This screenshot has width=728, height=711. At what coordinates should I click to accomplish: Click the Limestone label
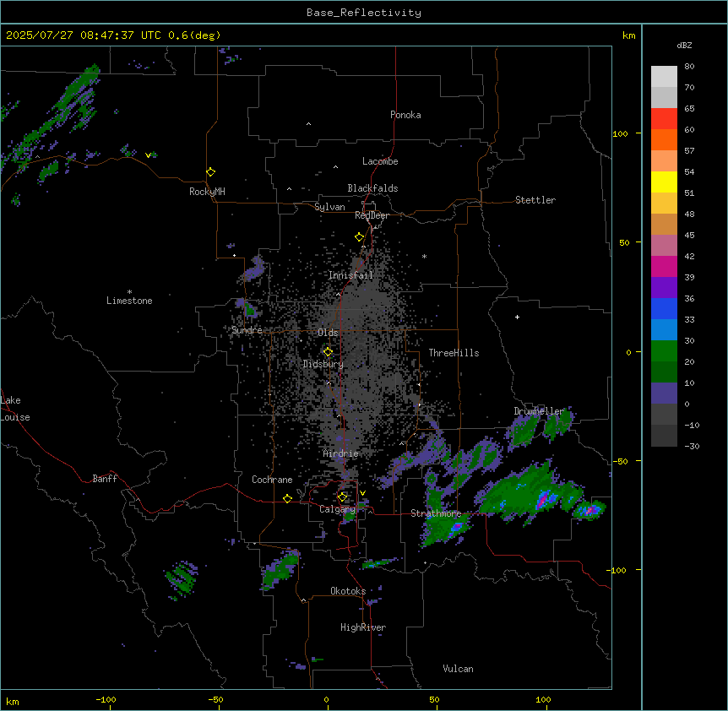pos(129,301)
